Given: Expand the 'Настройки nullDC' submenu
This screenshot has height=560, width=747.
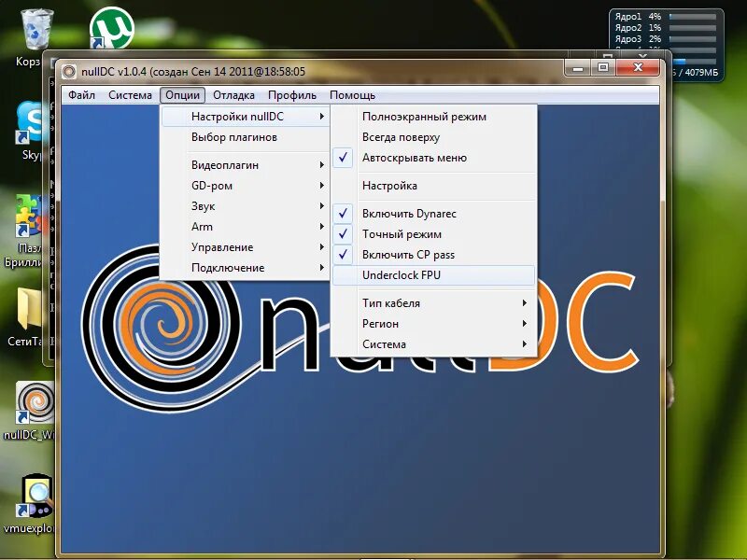Looking at the screenshot, I should click(245, 117).
